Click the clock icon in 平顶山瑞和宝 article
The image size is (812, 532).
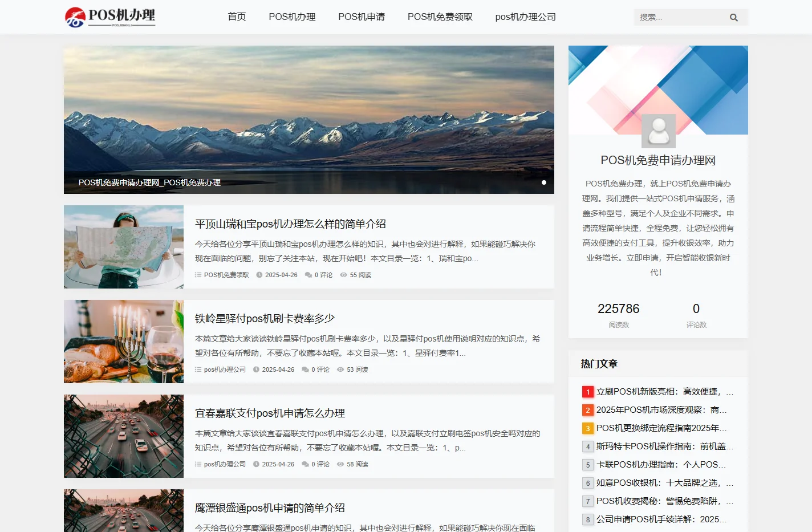pyautogui.click(x=259, y=275)
